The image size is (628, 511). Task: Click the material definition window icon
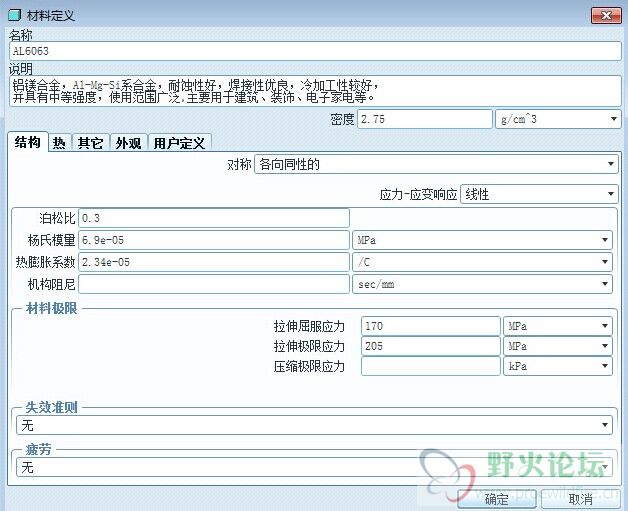(14, 15)
